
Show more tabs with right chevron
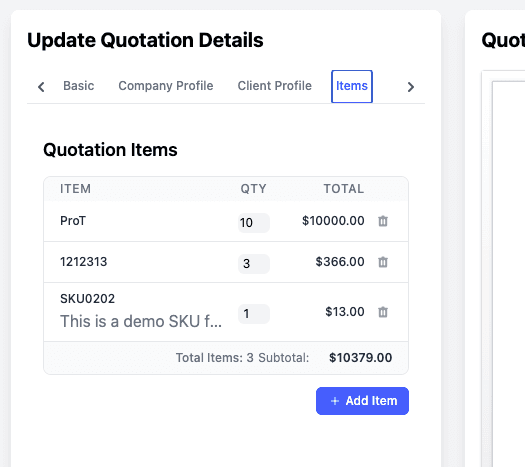pyautogui.click(x=411, y=87)
